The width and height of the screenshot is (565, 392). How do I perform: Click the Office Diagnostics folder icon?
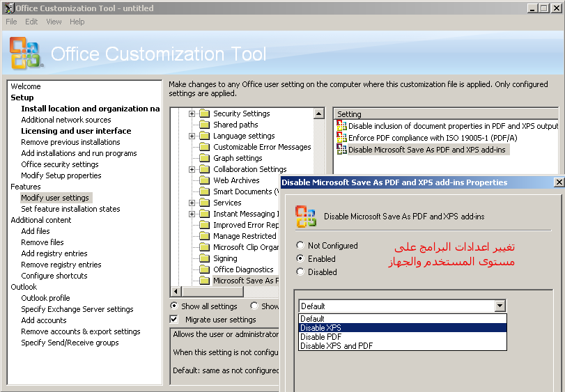[205, 270]
